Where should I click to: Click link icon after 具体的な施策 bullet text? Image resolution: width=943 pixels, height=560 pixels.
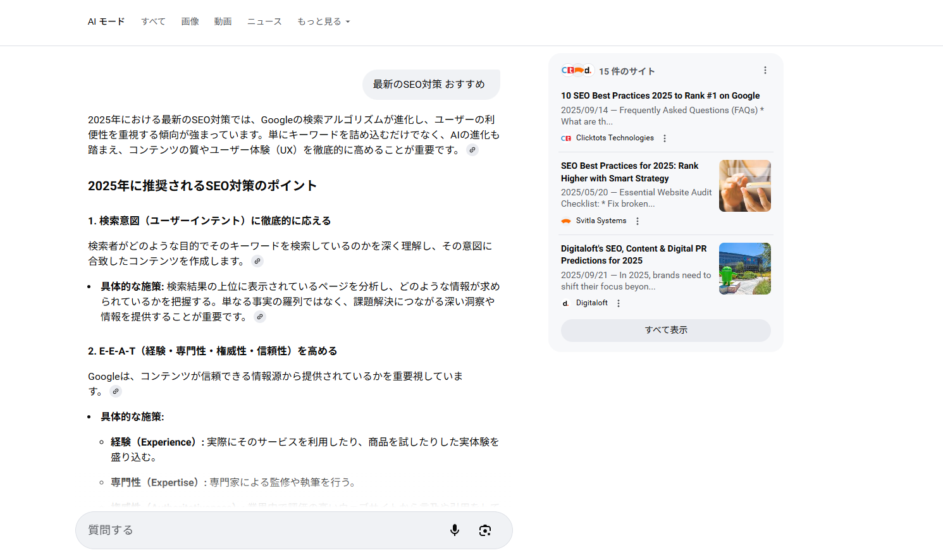coord(260,317)
